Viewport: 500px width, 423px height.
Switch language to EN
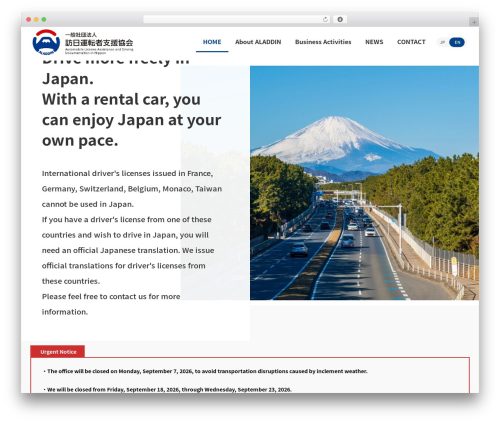coord(457,42)
